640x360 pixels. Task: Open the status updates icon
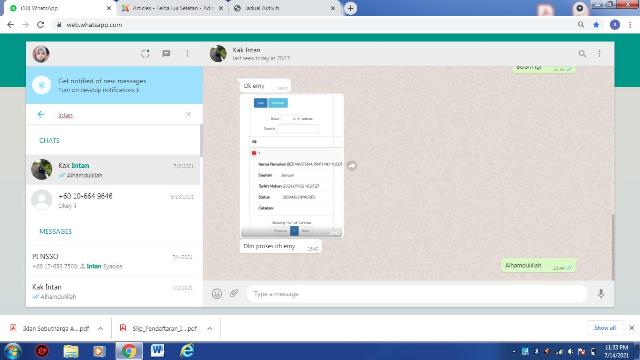click(x=145, y=54)
